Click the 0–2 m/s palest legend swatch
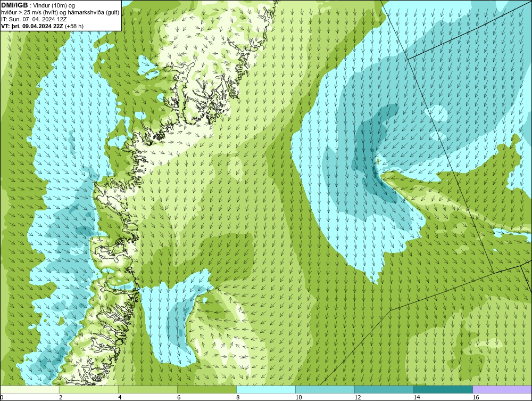This screenshot has width=532, height=401. tap(30, 389)
